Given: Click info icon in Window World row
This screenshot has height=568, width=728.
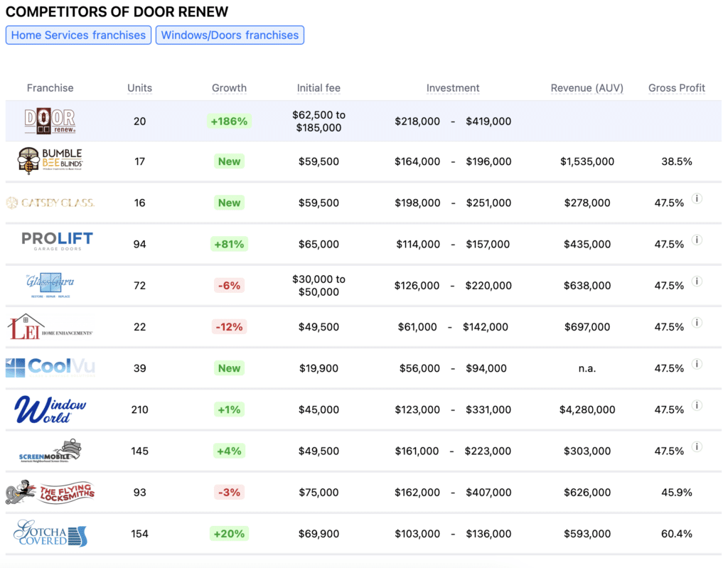Looking at the screenshot, I should (697, 405).
